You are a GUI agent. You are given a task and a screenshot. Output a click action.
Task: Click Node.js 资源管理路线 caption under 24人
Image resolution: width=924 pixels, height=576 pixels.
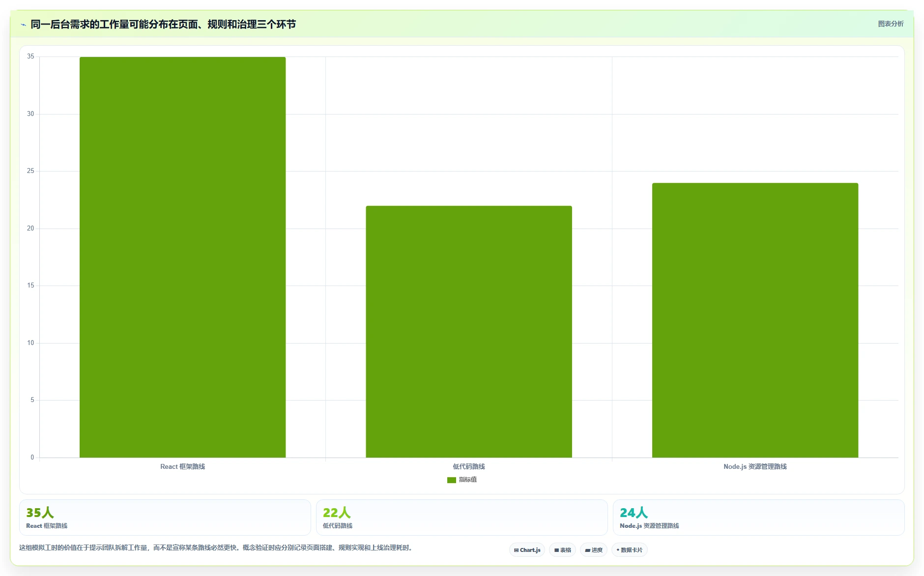point(649,526)
